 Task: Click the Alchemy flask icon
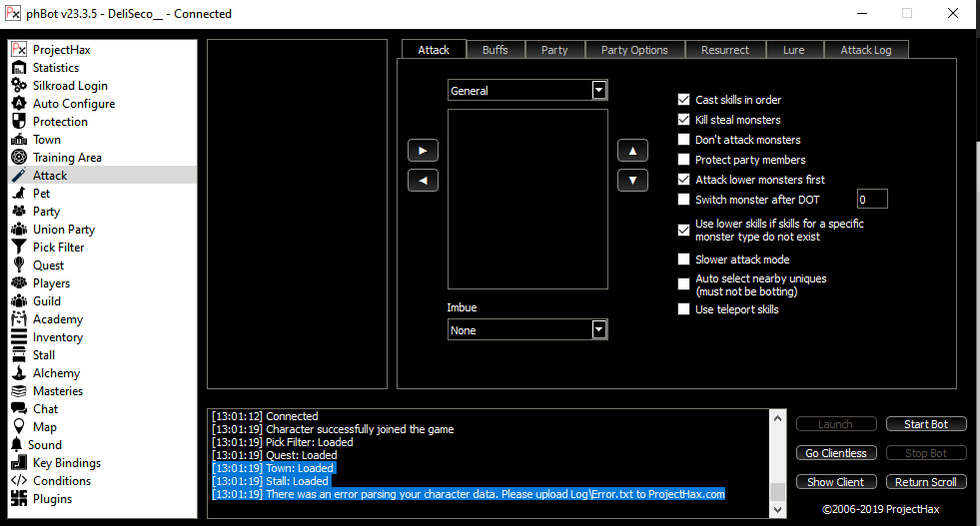[18, 373]
